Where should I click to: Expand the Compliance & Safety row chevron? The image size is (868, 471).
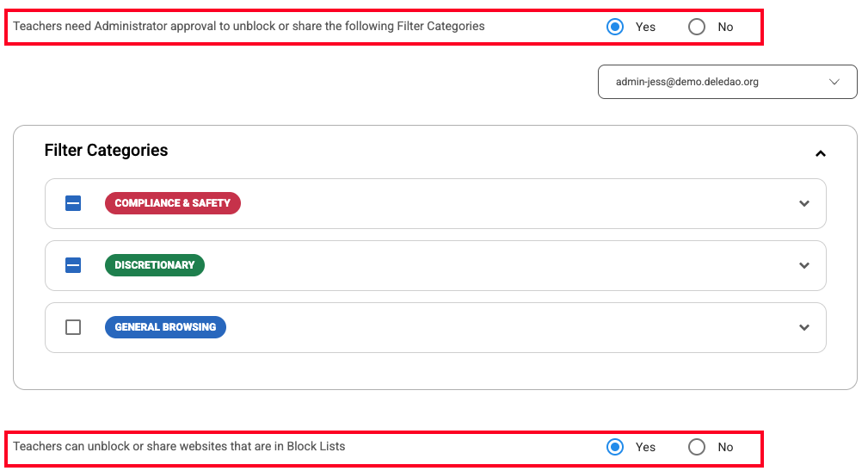point(804,203)
